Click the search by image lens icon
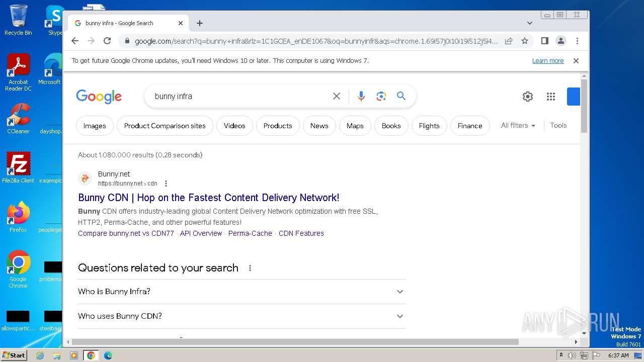The height and width of the screenshot is (362, 644). coord(381,96)
